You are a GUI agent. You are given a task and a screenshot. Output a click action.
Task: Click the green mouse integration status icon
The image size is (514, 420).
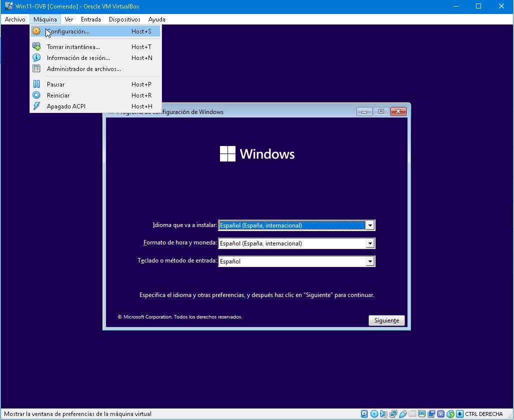coord(450,414)
